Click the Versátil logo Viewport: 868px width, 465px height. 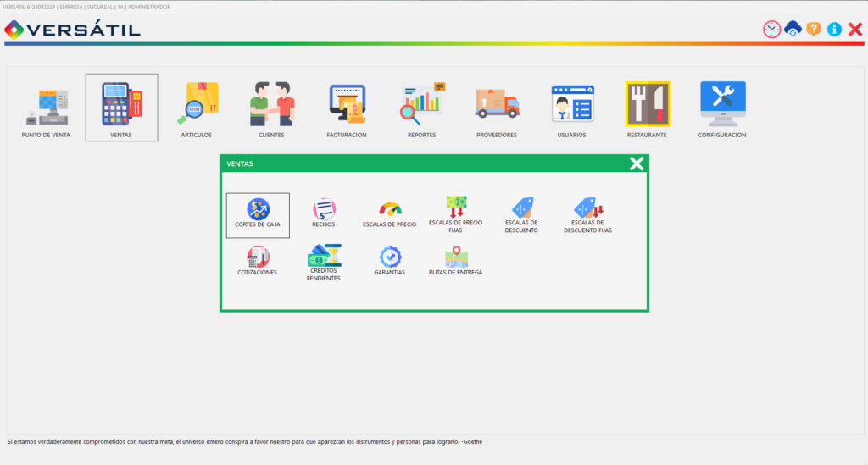(73, 30)
